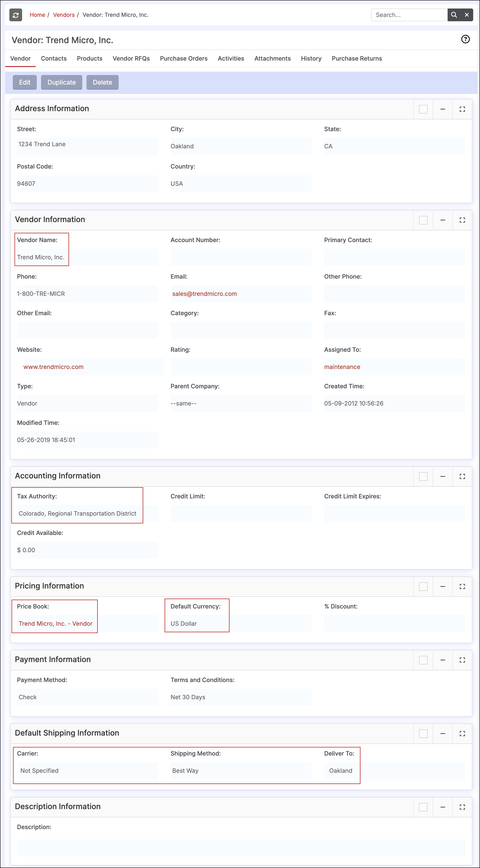Focus the Search input field
Screen dimensions: 480x868
(x=409, y=15)
